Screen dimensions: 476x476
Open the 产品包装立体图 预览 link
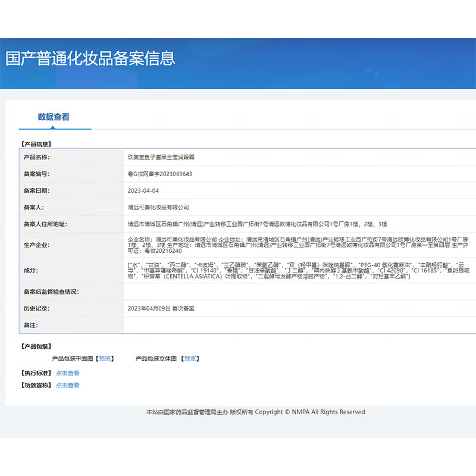(190, 358)
